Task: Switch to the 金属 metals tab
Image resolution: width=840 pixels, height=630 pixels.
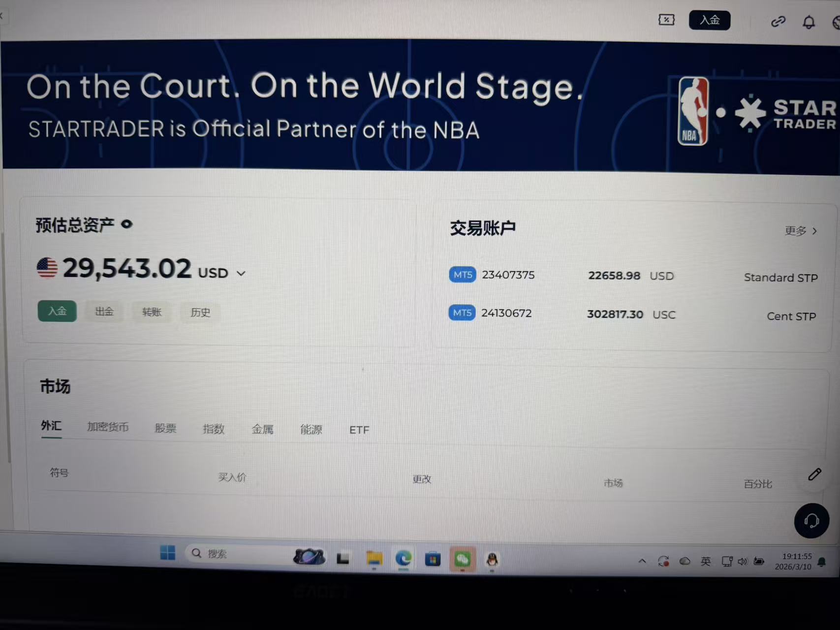Action: coord(262,429)
